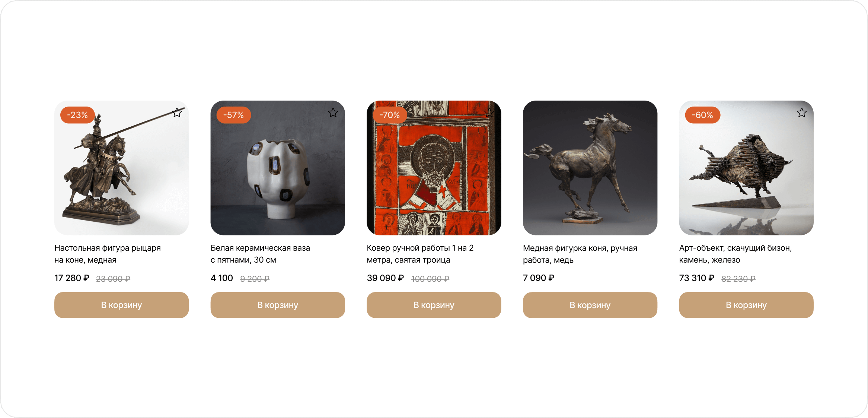Add knight figure to cart via В корзину
The image size is (868, 418).
pyautogui.click(x=121, y=305)
